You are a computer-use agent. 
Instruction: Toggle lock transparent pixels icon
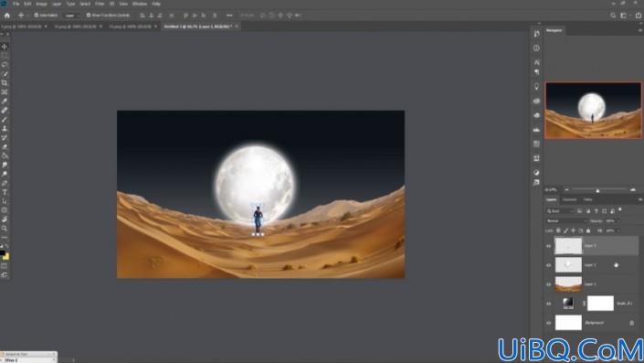click(558, 230)
